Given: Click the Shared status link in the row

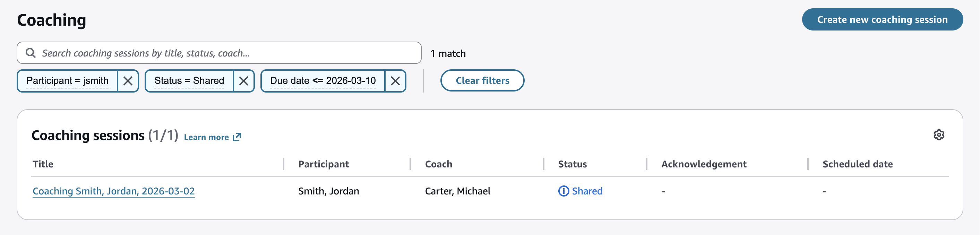Looking at the screenshot, I should click(587, 191).
